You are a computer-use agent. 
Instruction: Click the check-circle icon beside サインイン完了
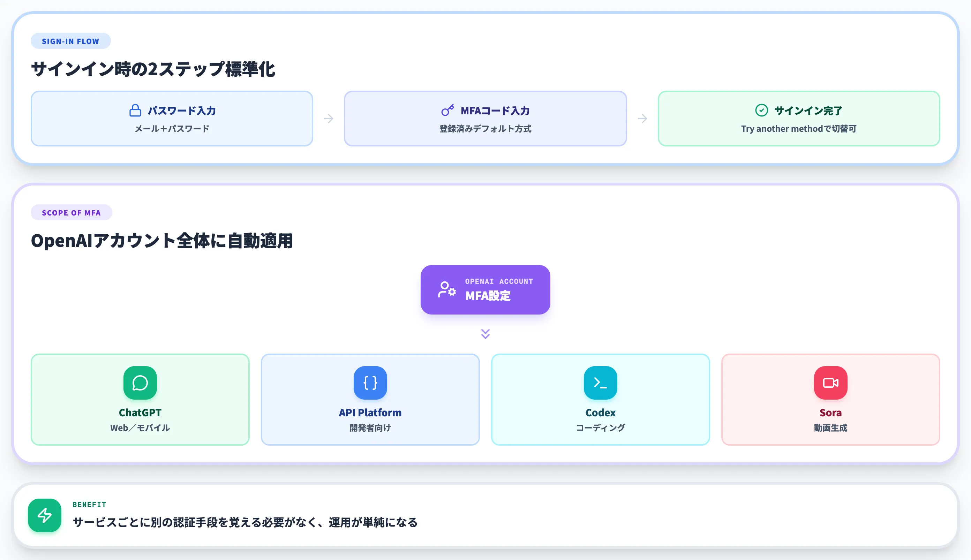[761, 111]
